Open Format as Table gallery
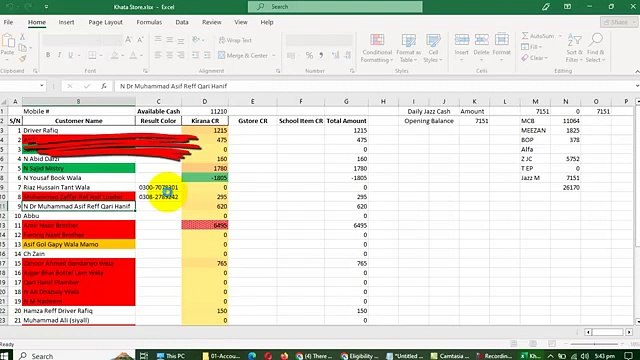This screenshot has height=360, width=640. tap(408, 48)
